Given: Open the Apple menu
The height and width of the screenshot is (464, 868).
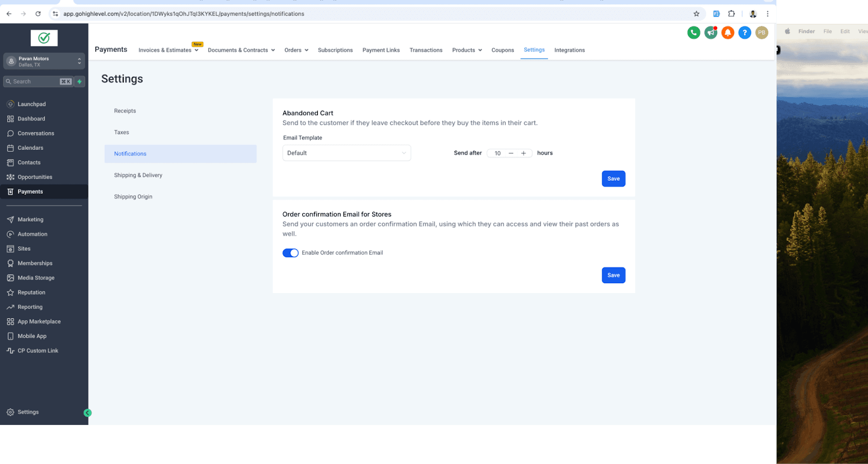Looking at the screenshot, I should (788, 31).
